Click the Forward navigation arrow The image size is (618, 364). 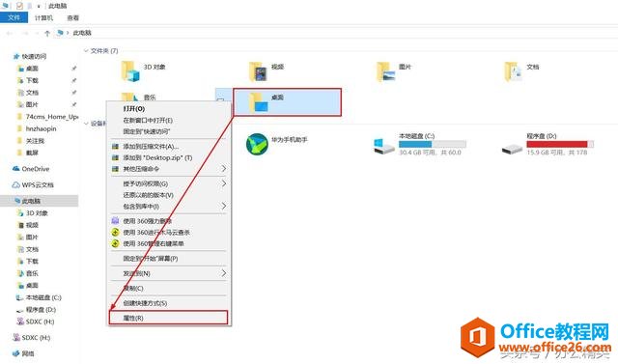click(25, 33)
